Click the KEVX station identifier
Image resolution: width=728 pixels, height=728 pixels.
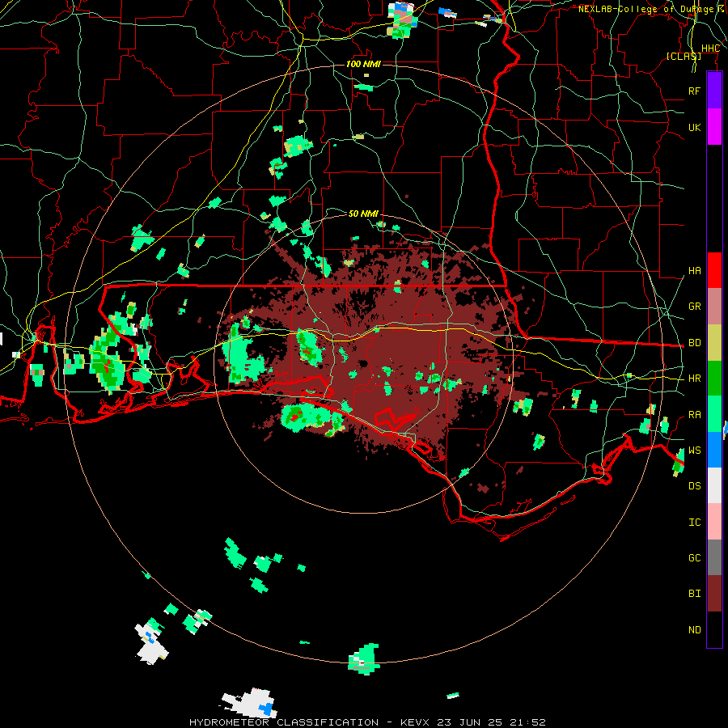(416, 722)
